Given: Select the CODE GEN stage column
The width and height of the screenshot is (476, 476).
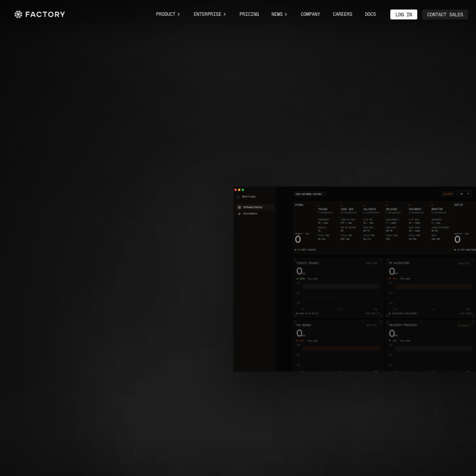Looking at the screenshot, I should coord(350,227).
